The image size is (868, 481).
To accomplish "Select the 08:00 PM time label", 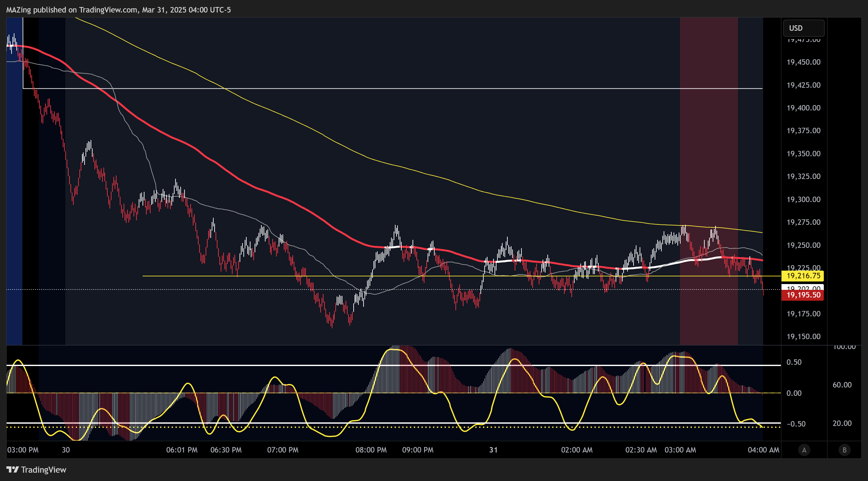I will tap(371, 450).
